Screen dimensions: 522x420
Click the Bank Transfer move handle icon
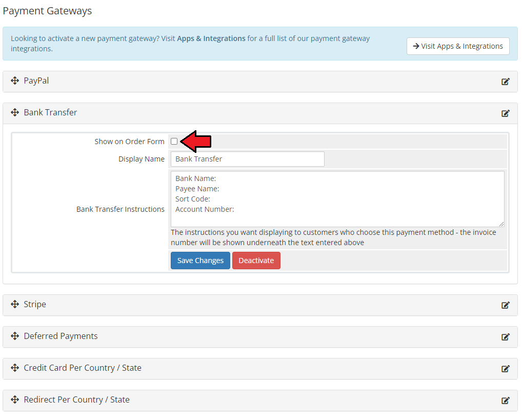point(15,113)
